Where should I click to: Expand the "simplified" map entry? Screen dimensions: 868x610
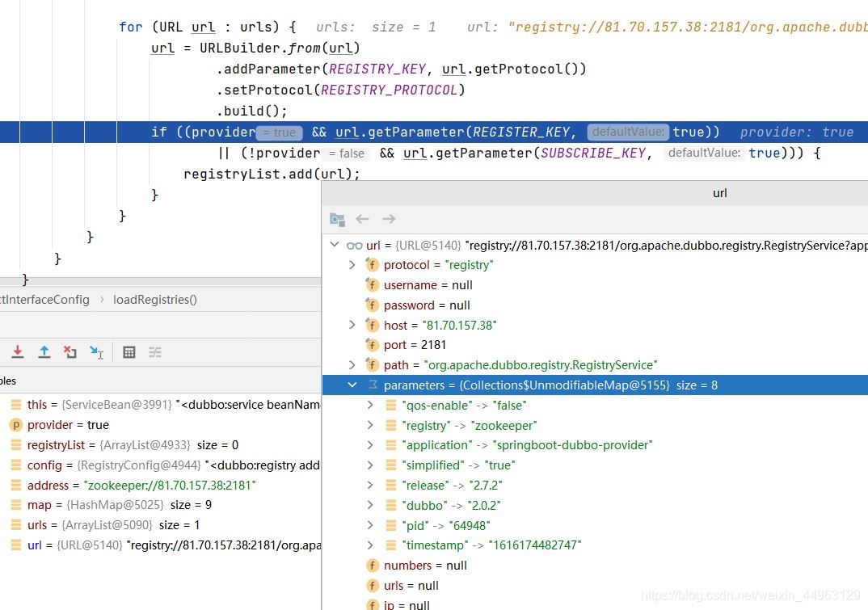coord(370,465)
